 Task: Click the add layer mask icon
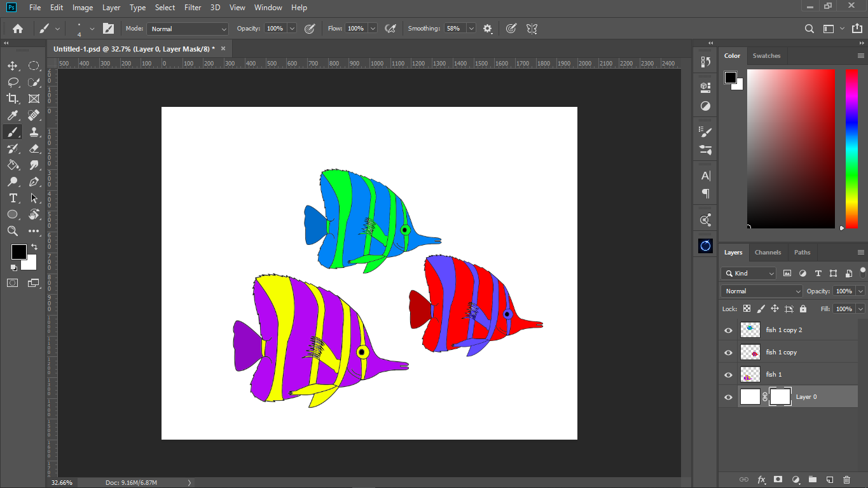pos(778,479)
